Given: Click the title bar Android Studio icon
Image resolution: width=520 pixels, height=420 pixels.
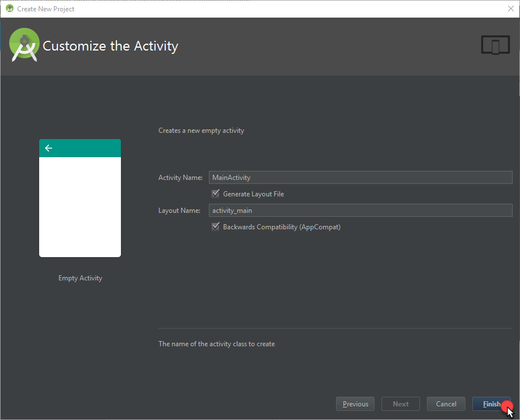Looking at the screenshot, I should coord(10,9).
